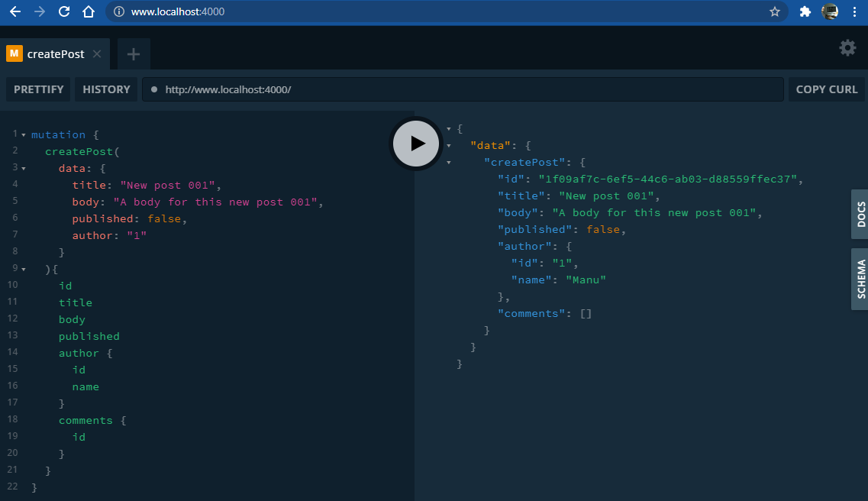Collapse the selection set on line 9
868x501 pixels.
[x=23, y=269]
